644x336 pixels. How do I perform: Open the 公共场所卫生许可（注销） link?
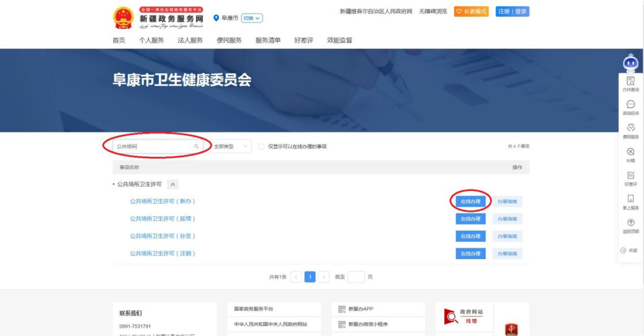[x=163, y=254]
